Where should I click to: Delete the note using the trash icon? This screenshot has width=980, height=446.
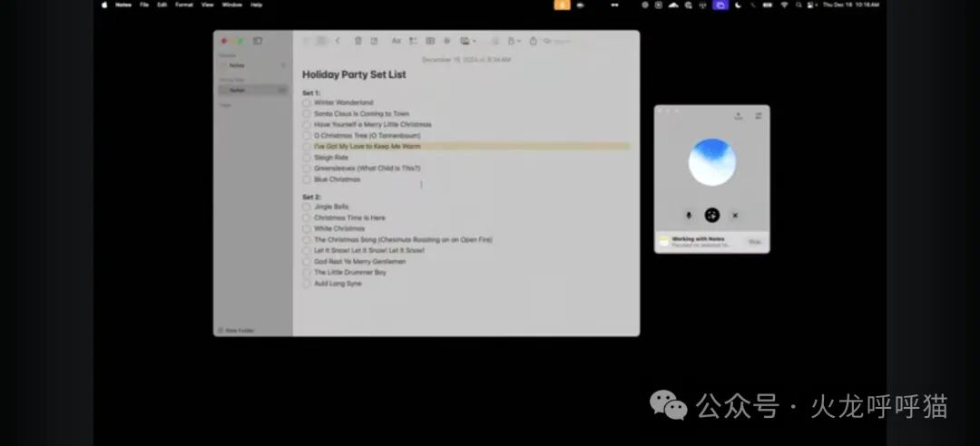click(x=358, y=41)
